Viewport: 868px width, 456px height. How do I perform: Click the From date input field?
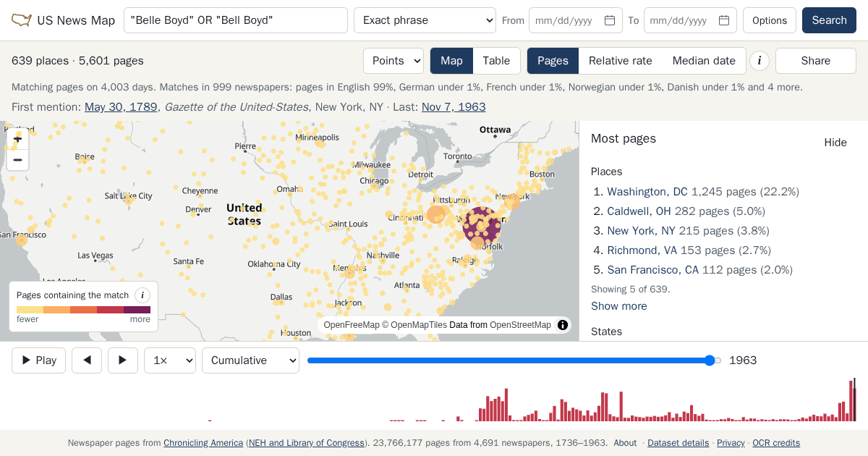[576, 20]
